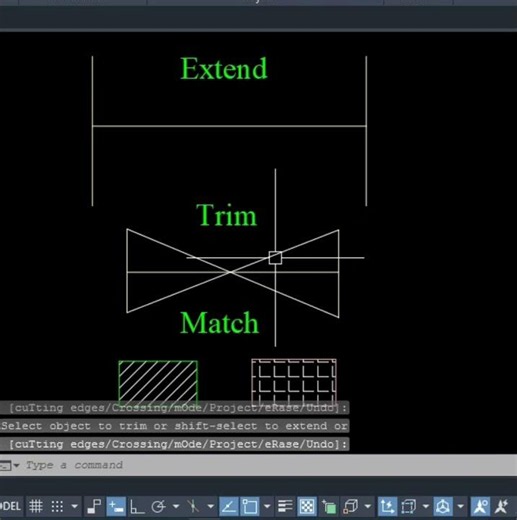517x520 pixels.
Task: Click the 'Select object to trim' prompt line
Action: 174,426
